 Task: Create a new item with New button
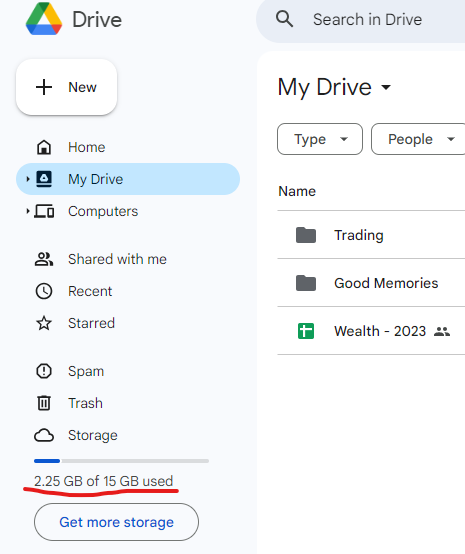pyautogui.click(x=66, y=87)
